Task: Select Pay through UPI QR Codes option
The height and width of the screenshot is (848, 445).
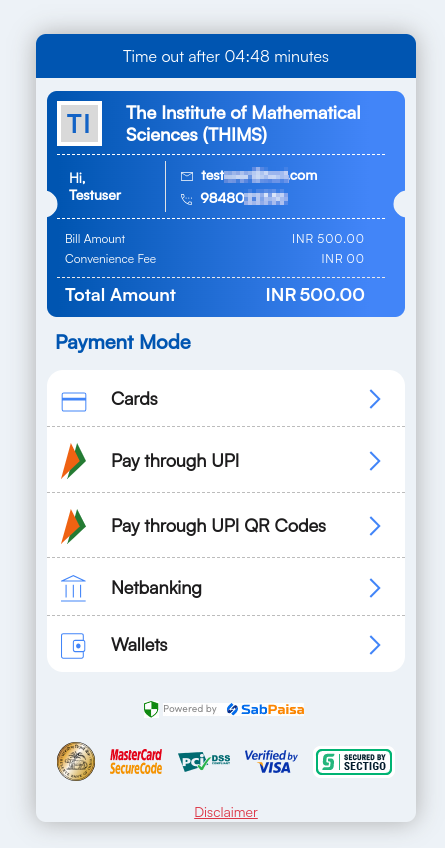Action: (226, 525)
